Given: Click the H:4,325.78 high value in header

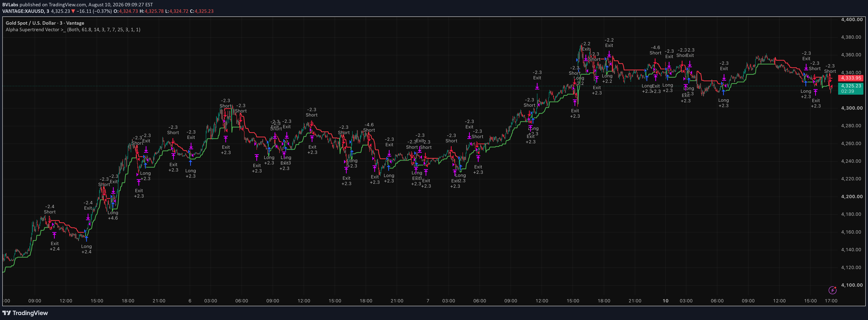Looking at the screenshot, I should 152,11.
